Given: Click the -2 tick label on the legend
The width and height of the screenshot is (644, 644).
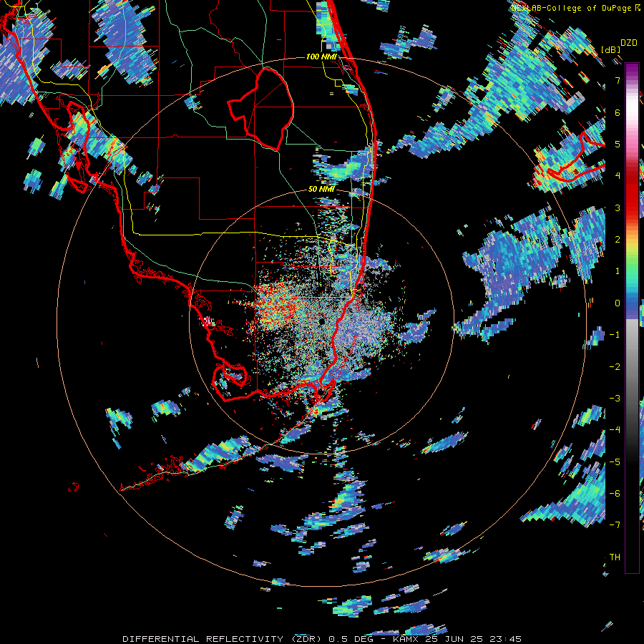Looking at the screenshot, I should click(615, 366).
